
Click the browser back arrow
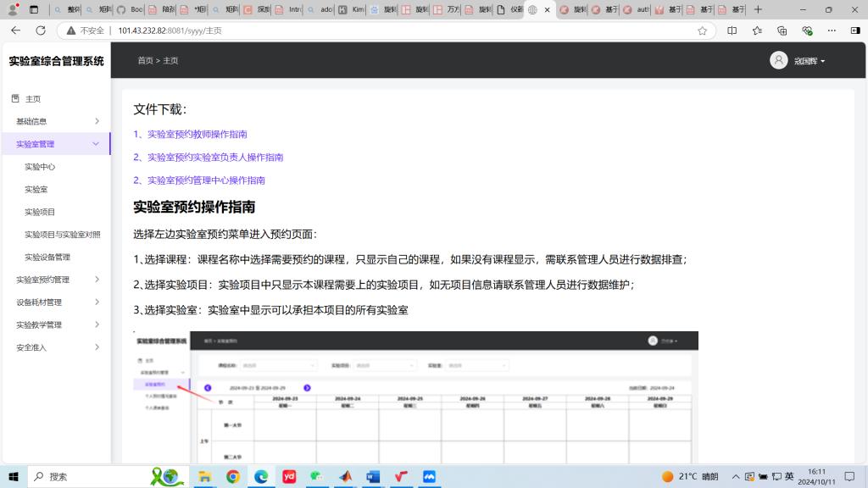(15, 30)
